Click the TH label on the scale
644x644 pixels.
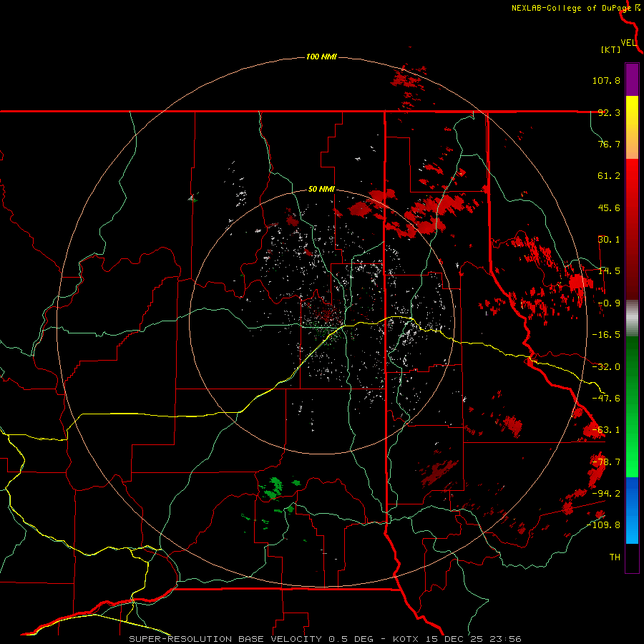[x=615, y=557]
